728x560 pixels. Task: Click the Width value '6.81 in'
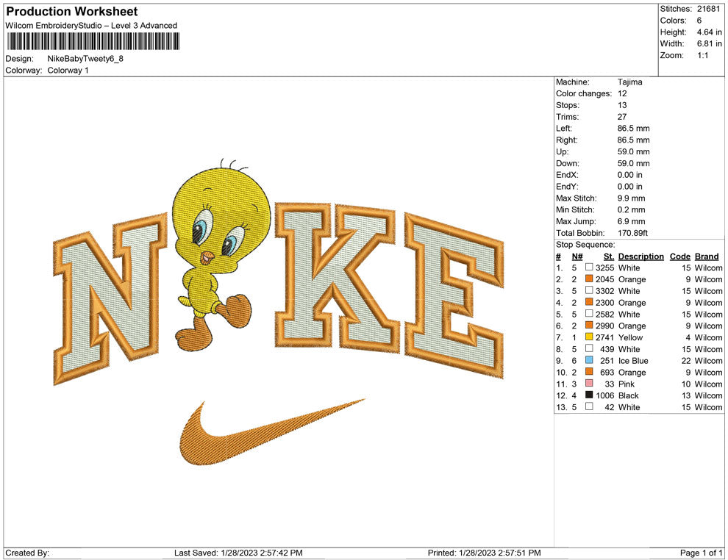coord(709,43)
